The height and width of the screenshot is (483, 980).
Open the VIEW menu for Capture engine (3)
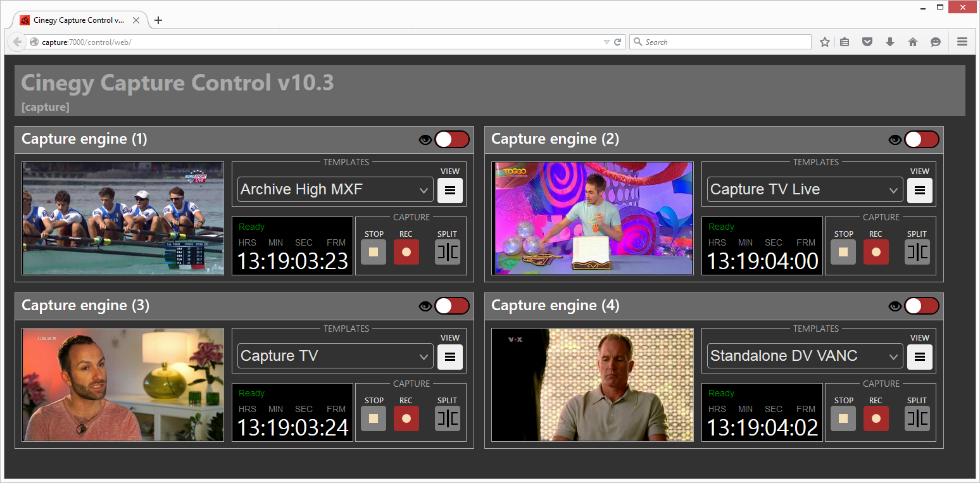[x=450, y=356]
